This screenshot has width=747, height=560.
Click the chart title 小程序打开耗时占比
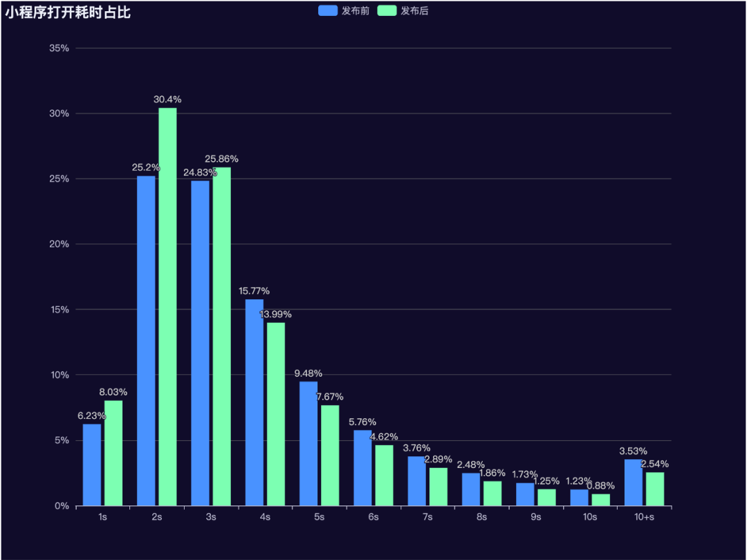point(68,12)
